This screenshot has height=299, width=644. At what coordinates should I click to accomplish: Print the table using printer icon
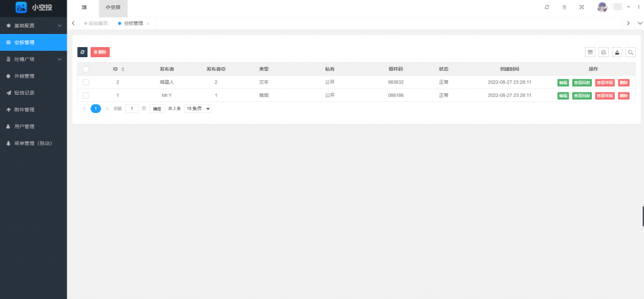point(603,52)
